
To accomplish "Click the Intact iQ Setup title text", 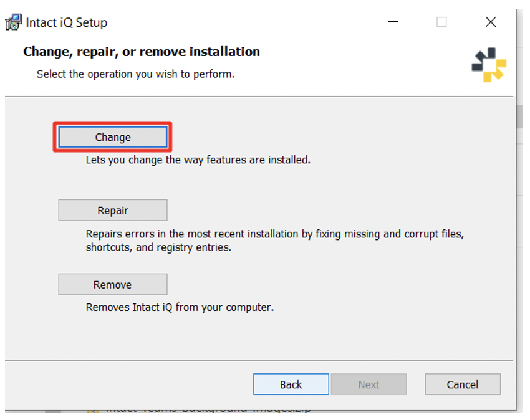I will click(x=65, y=22).
